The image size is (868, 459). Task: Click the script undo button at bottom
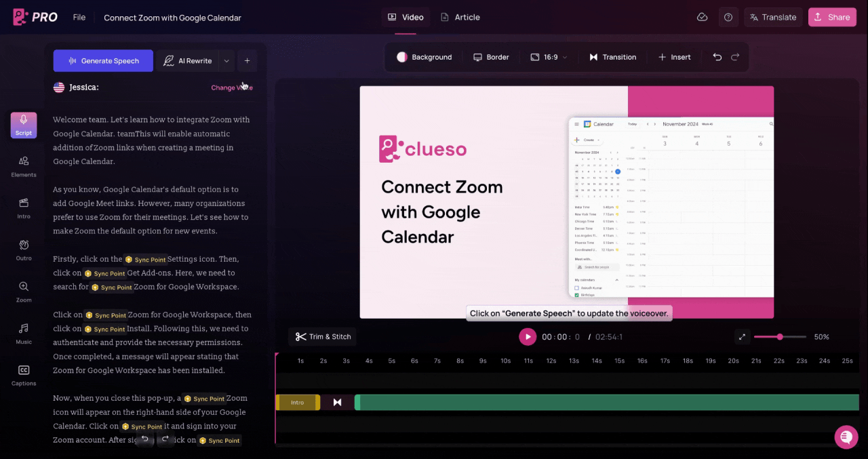click(144, 439)
